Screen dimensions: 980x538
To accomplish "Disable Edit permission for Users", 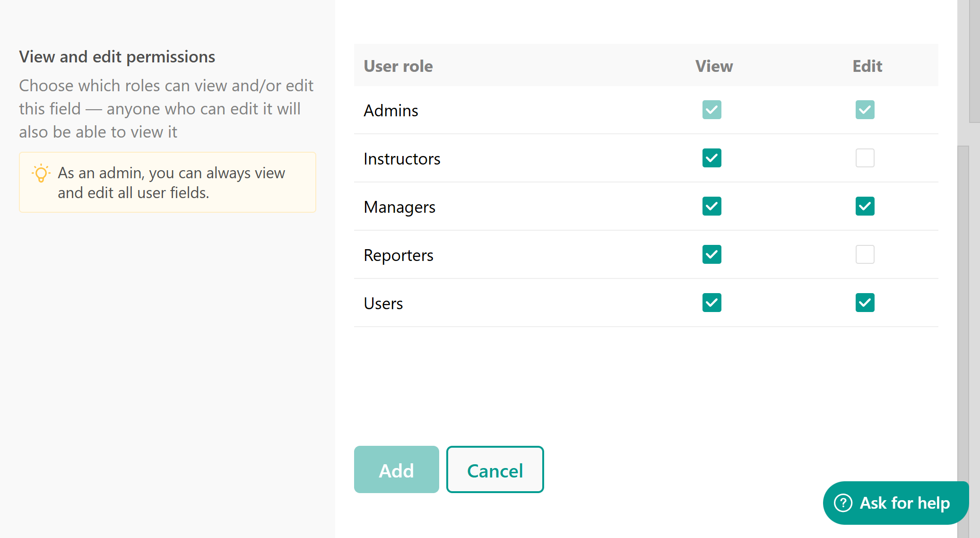I will pos(865,303).
